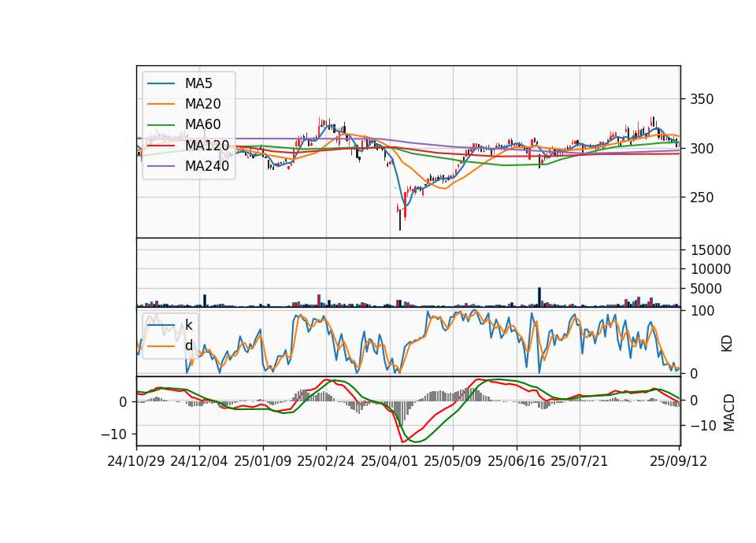
Task: Click the MA20 legend label
Action: click(202, 104)
